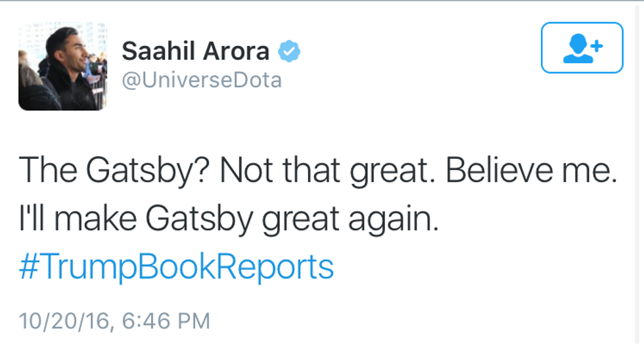644x350 pixels.
Task: Click the display name Saahil Arora
Action: [195, 51]
